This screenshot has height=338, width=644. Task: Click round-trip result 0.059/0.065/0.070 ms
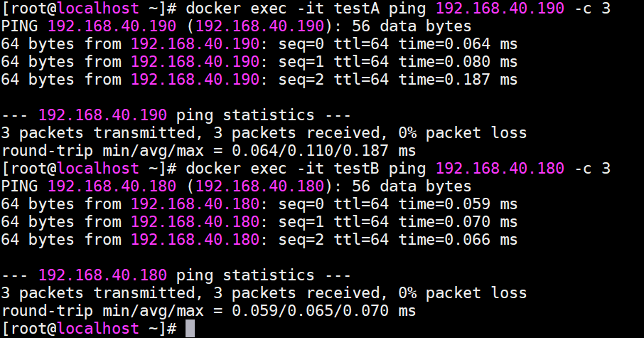[310, 311]
